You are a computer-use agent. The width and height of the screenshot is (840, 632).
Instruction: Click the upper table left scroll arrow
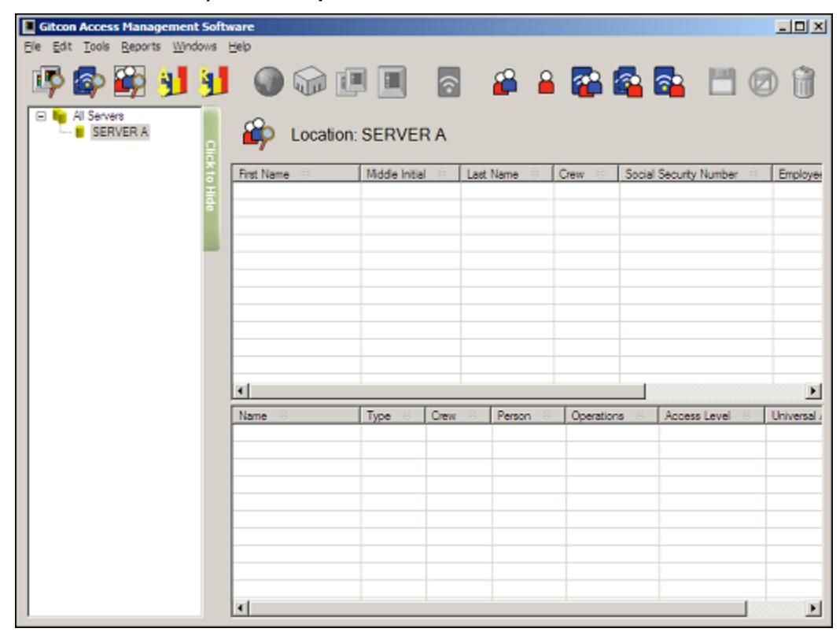tap(241, 391)
